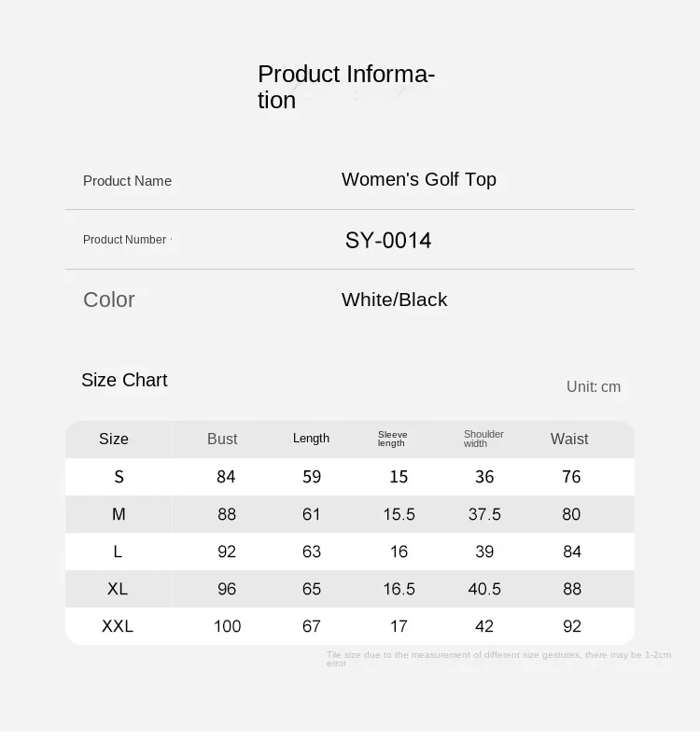Click the Shoulder width column header
The height and width of the screenshot is (740, 700).
click(483, 439)
